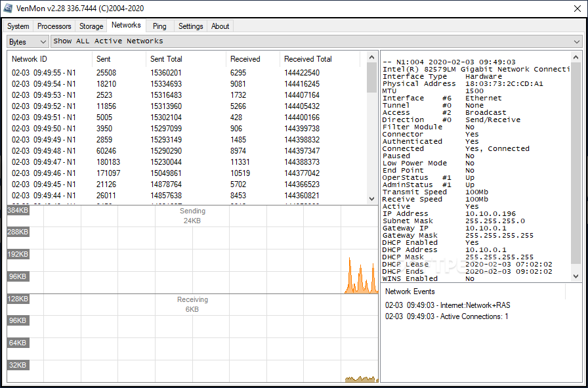588x388 pixels.
Task: Click the 384KB axis label on Sending graph
Action: tap(18, 210)
